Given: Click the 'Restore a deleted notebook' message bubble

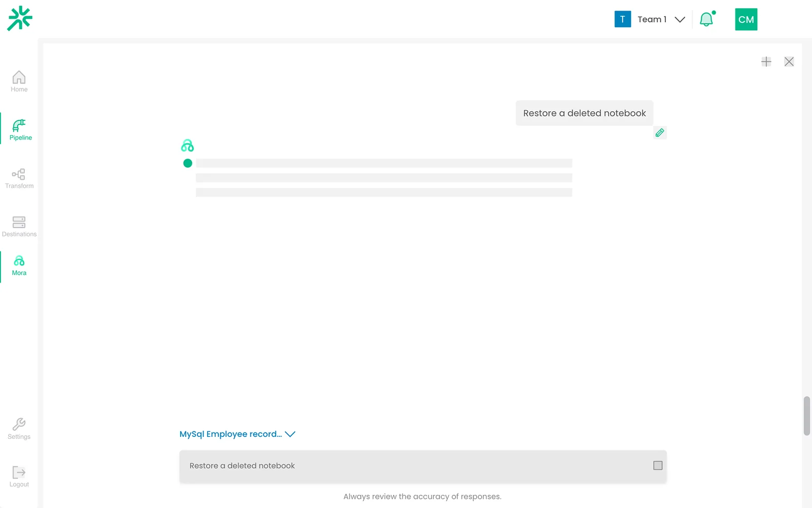Looking at the screenshot, I should pos(585,113).
